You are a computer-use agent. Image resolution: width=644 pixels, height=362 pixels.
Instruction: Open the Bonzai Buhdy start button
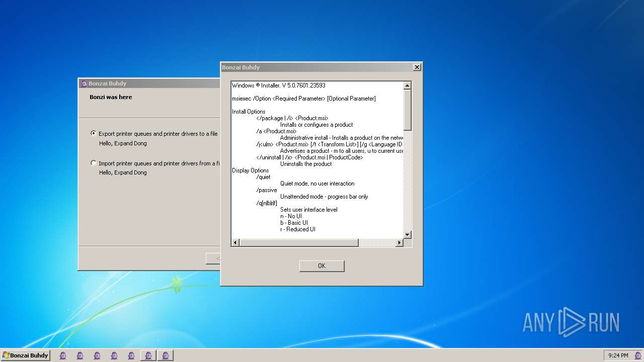pyautogui.click(x=25, y=355)
